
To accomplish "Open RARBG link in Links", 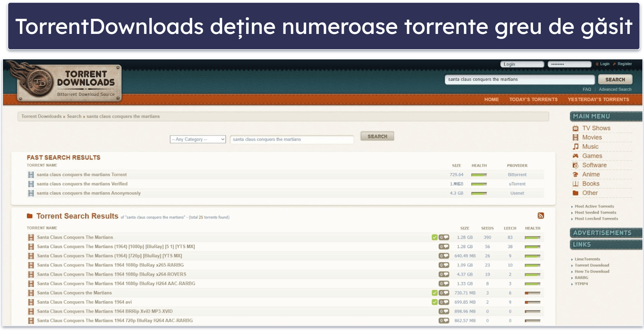I will point(581,278).
